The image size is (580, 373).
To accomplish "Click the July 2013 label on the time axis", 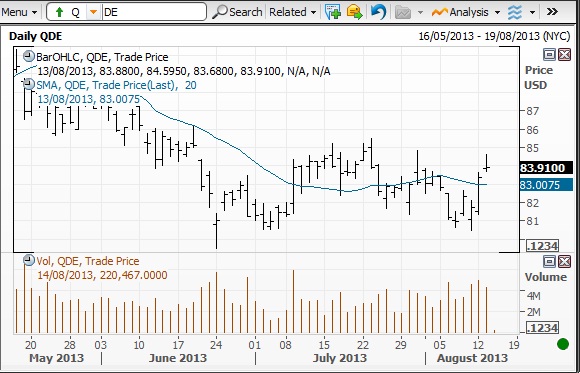I will (340, 358).
